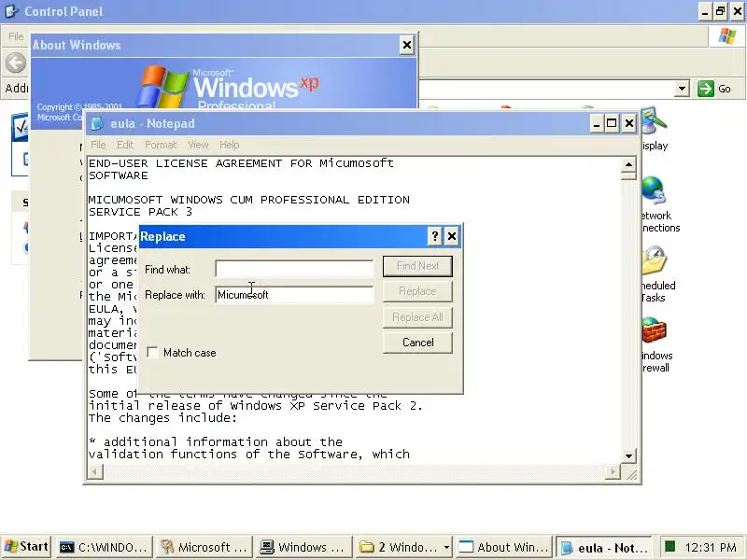This screenshot has width=747, height=560.
Task: Tick the Match case checkbox
Action: click(152, 353)
